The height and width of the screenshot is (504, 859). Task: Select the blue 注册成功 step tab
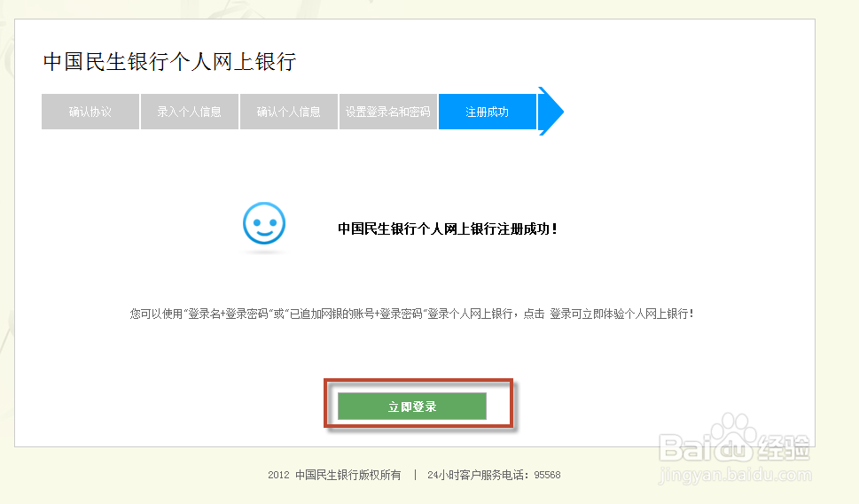pos(487,112)
